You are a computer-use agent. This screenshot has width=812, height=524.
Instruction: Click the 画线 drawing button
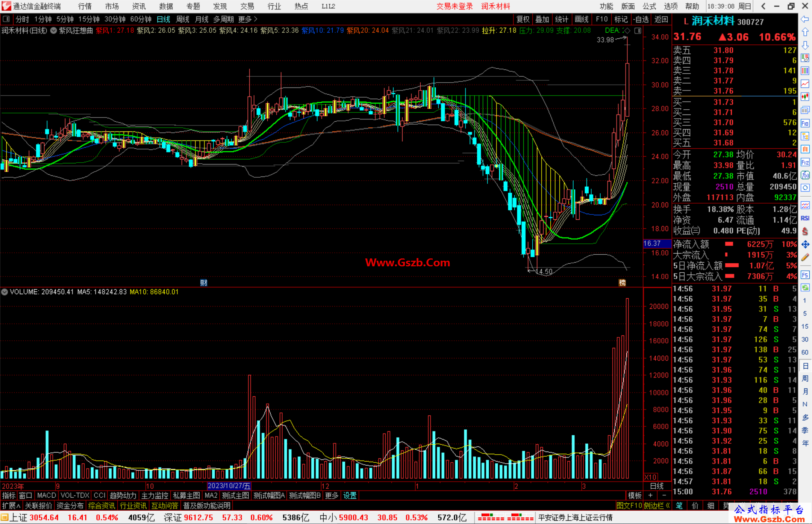pyautogui.click(x=582, y=19)
